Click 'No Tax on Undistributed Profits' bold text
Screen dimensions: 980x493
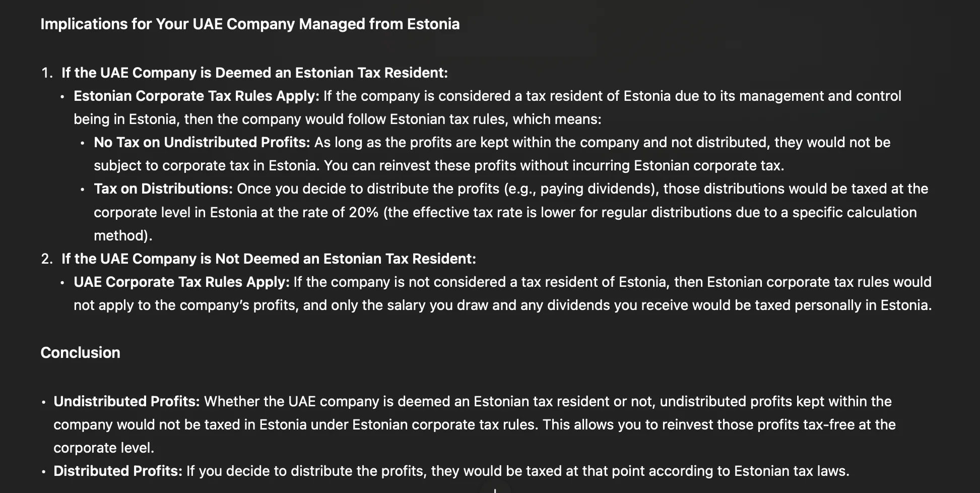pos(202,142)
